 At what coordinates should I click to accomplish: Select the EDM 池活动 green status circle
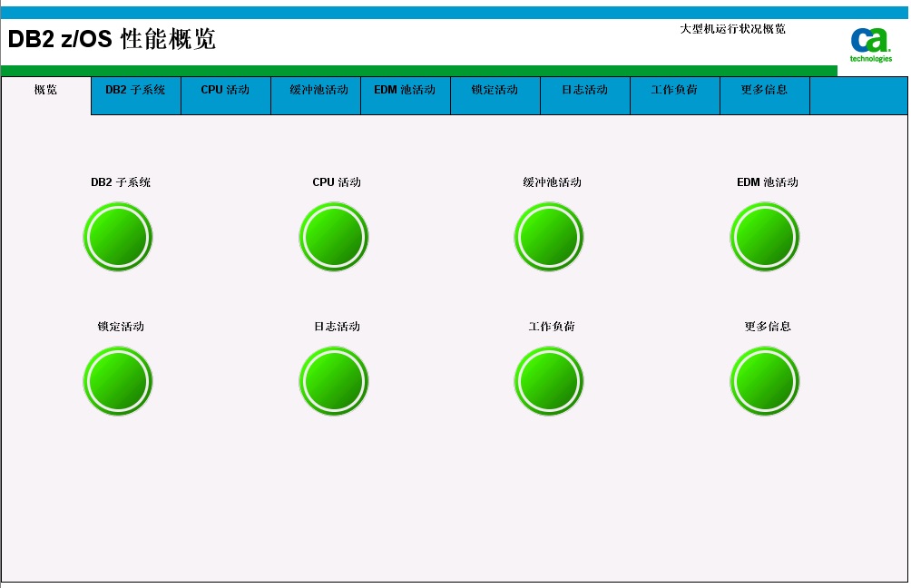coord(765,237)
